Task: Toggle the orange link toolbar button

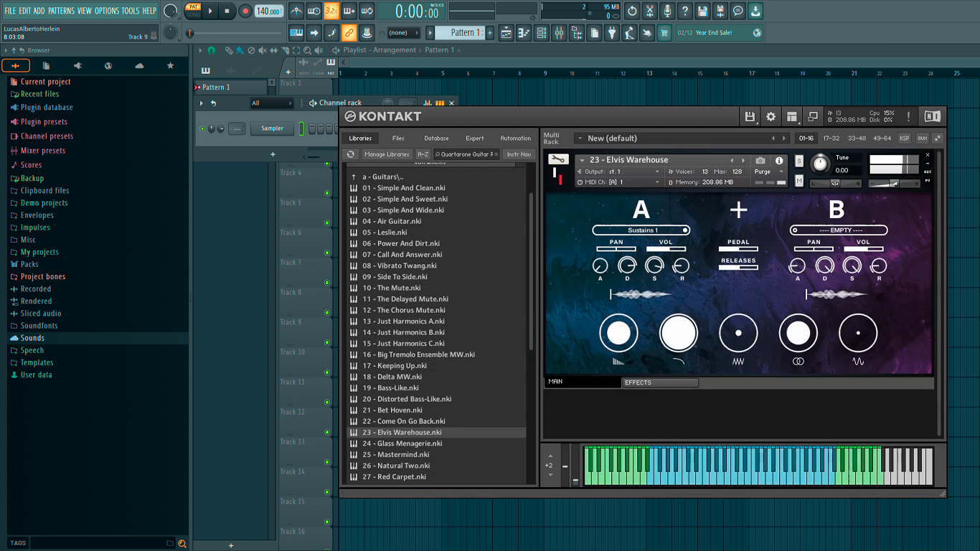Action: pos(349,32)
